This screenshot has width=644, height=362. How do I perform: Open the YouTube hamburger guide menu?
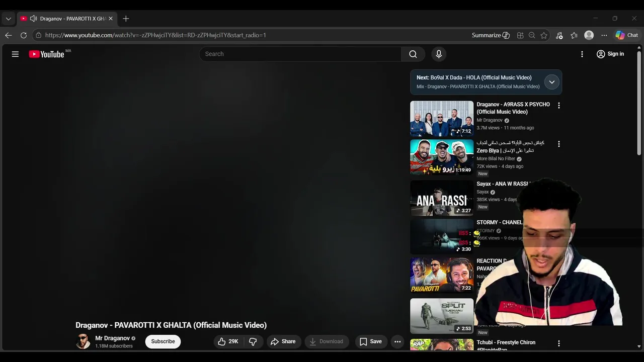pyautogui.click(x=15, y=54)
